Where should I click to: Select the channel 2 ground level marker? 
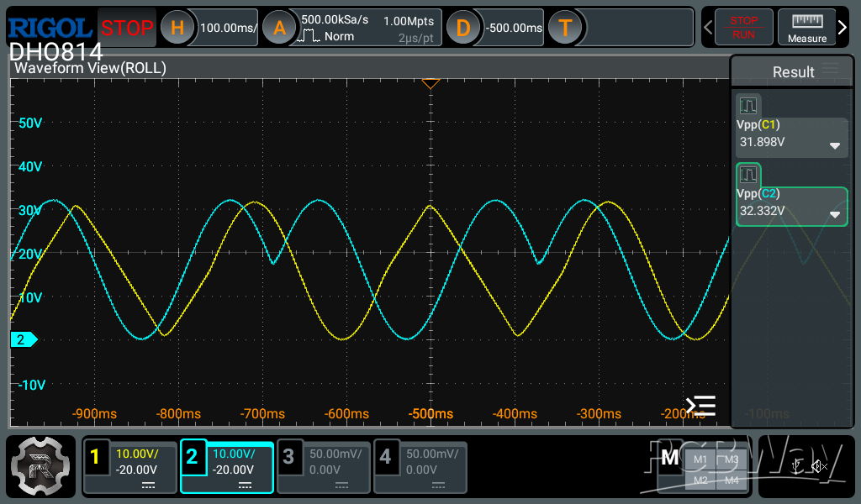tap(23, 339)
